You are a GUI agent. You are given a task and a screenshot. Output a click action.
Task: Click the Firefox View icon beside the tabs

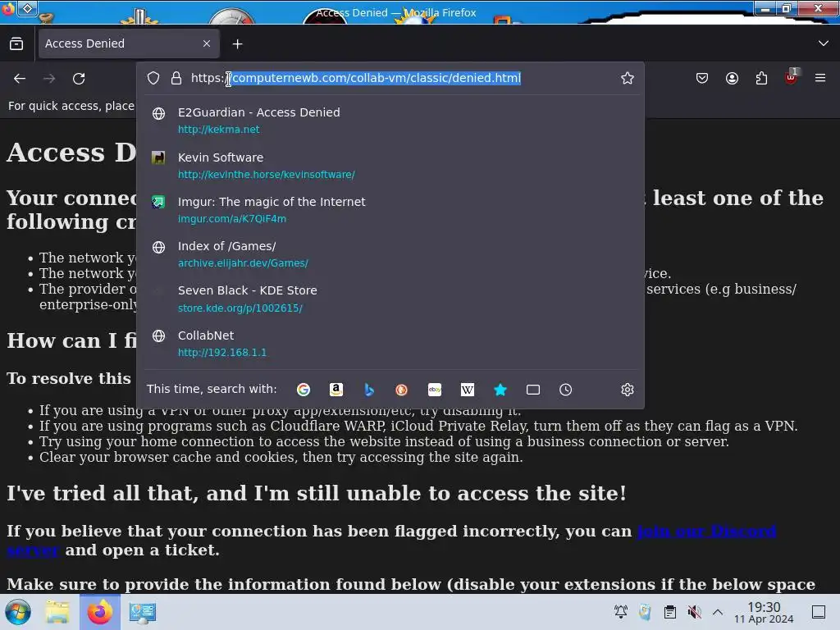coord(16,44)
